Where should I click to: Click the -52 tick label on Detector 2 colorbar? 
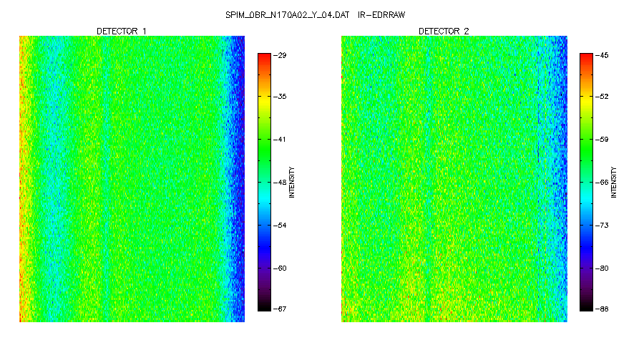click(x=602, y=97)
